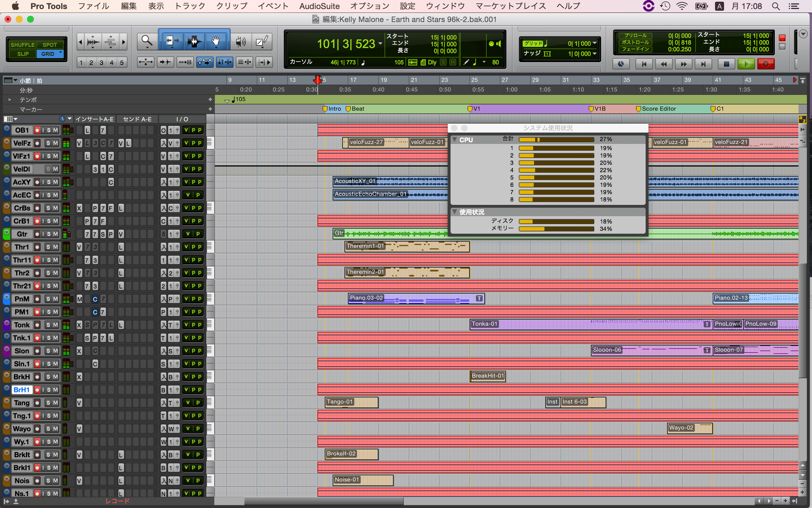812x508 pixels.
Task: Select the veloFuzz-27 clip
Action: pyautogui.click(x=378, y=143)
